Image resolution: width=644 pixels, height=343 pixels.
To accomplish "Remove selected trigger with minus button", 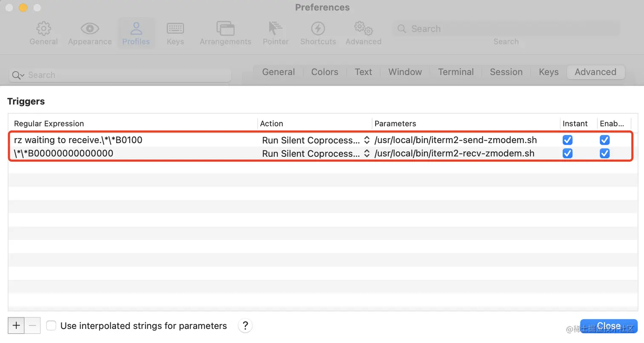I will (x=32, y=326).
